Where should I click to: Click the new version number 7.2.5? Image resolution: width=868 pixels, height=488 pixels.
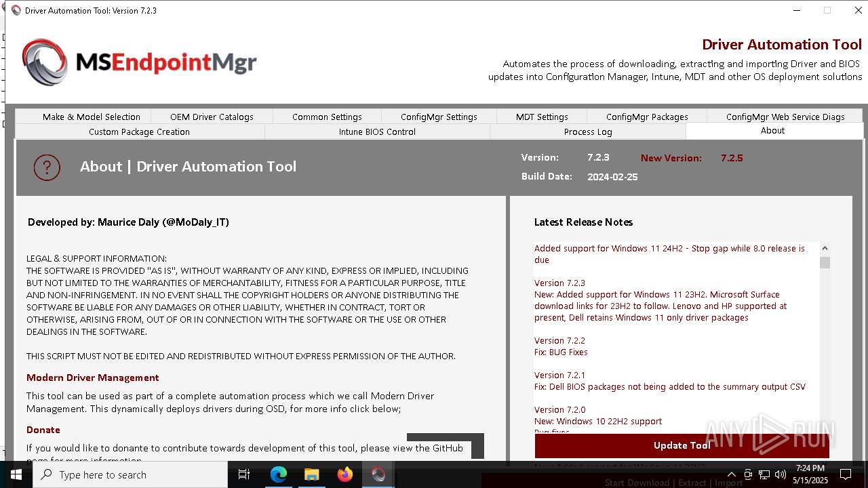(x=732, y=158)
